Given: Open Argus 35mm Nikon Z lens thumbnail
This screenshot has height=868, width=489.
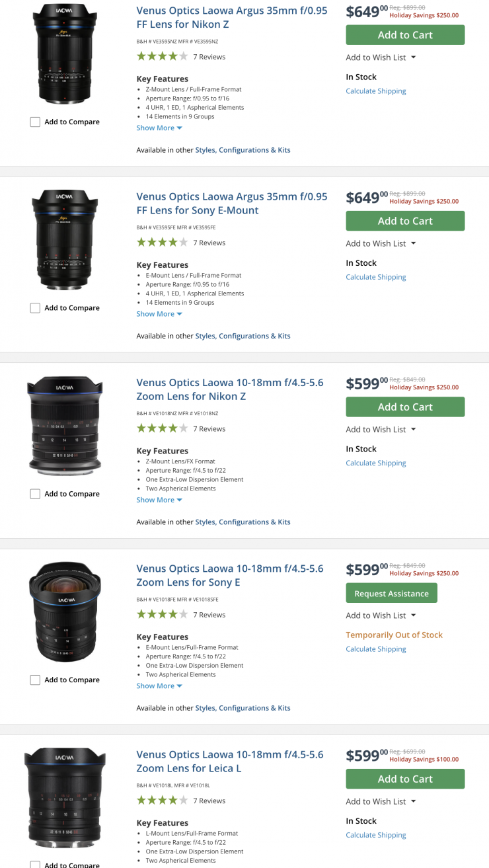Looking at the screenshot, I should (65, 54).
